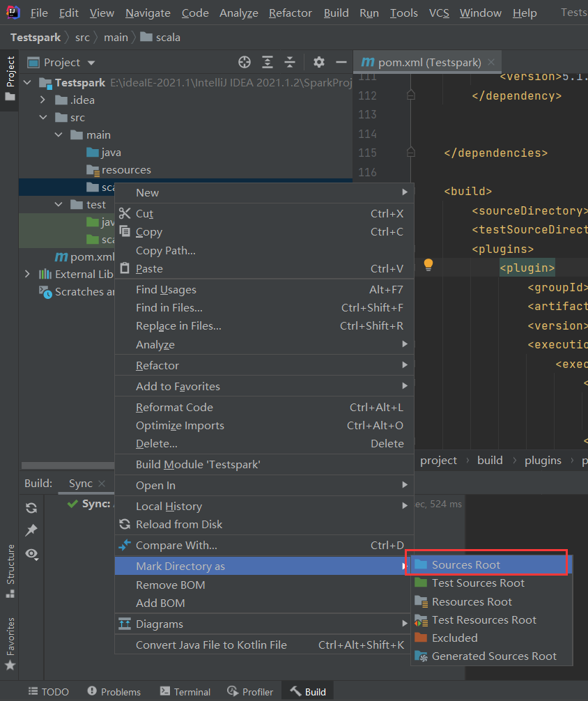The height and width of the screenshot is (701, 588).
Task: Select Mark Directory as entry
Action: tap(264, 566)
